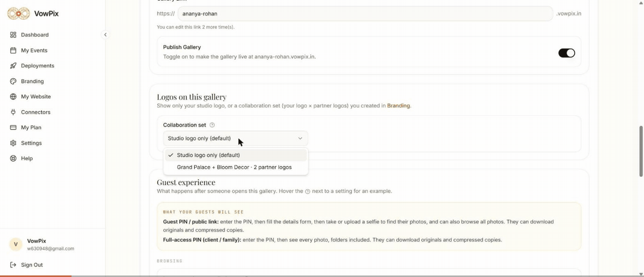The image size is (644, 277).
Task: Click the .vowpix.in domain suffix
Action: click(x=568, y=13)
